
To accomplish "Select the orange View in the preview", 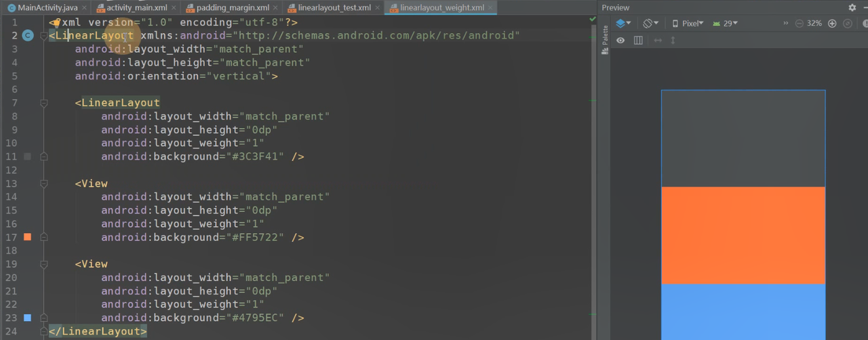I will (x=743, y=235).
